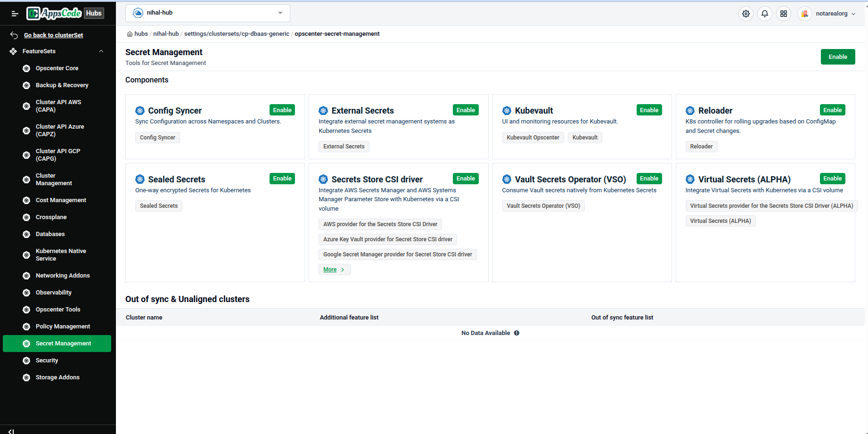Enable the whole Secret Management feature set
The height and width of the screenshot is (434, 868).
pos(838,57)
